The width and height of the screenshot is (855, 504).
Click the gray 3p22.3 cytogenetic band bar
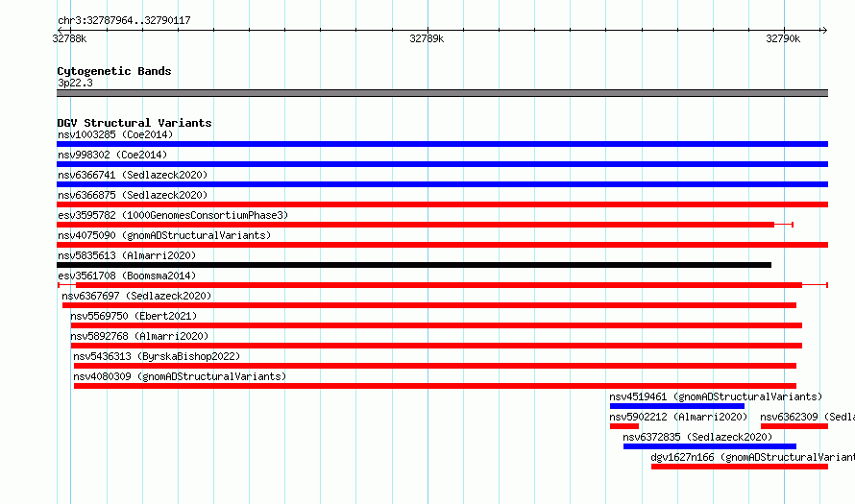(x=442, y=93)
